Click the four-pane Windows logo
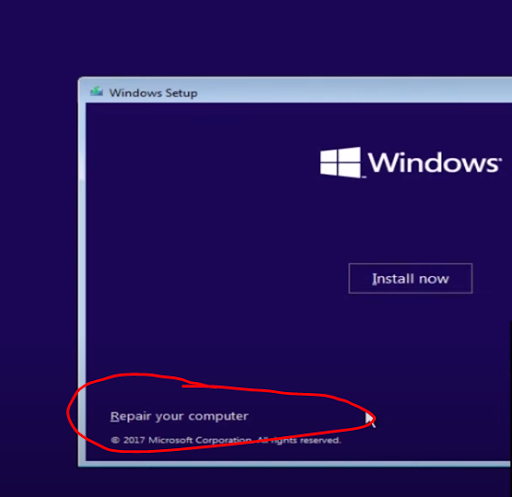Viewport: 512px width, 497px height. tap(340, 162)
